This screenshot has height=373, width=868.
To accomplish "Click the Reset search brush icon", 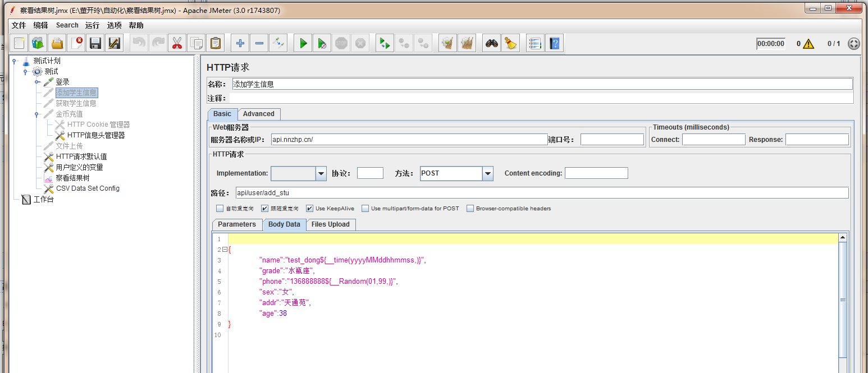I will pyautogui.click(x=510, y=43).
